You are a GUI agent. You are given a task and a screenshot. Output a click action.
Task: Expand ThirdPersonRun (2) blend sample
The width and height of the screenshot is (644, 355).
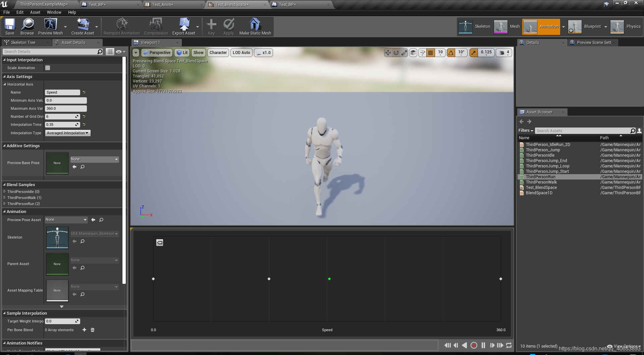pyautogui.click(x=5, y=204)
